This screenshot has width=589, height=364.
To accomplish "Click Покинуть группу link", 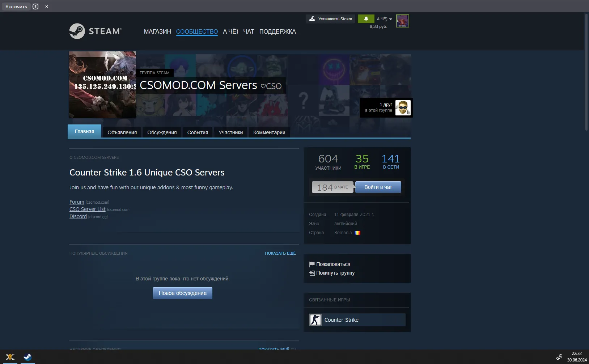I will [335, 273].
